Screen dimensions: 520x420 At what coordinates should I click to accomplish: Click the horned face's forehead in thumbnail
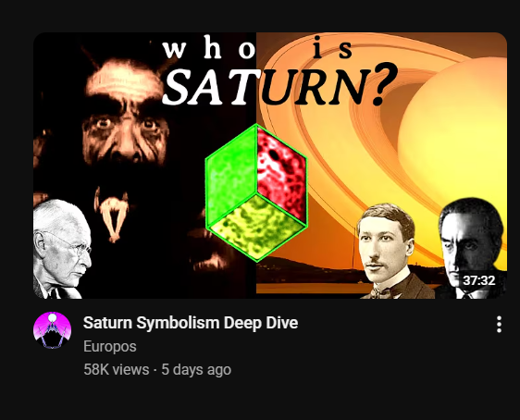click(x=124, y=80)
